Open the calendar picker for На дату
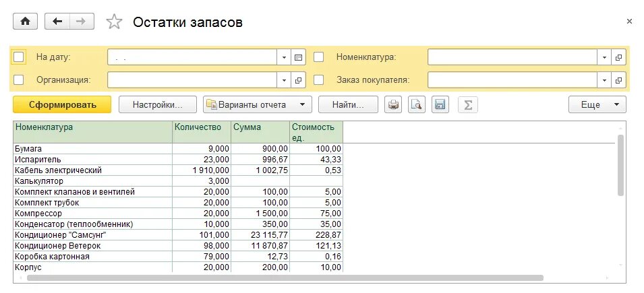The height and width of the screenshot is (293, 644). pyautogui.click(x=298, y=57)
